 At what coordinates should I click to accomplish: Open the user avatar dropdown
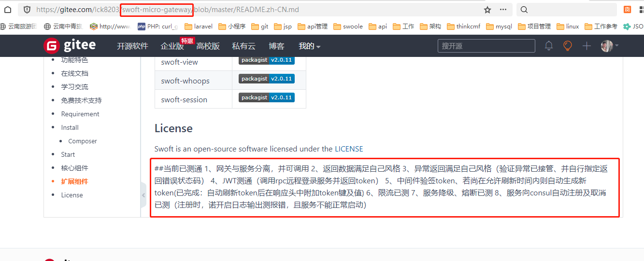(609, 46)
